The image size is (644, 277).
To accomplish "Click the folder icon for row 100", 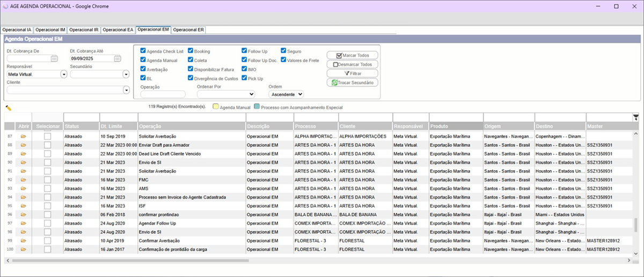I will pyautogui.click(x=24, y=250).
